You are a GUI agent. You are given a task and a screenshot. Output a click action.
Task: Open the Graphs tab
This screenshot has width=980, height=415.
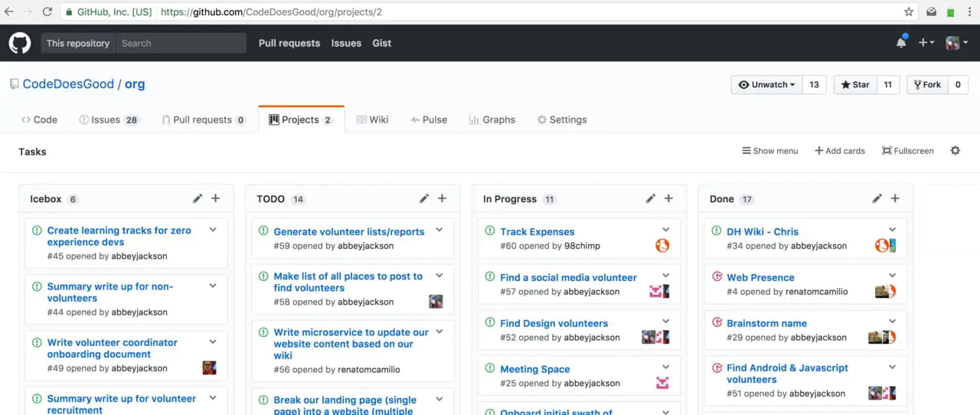pyautogui.click(x=493, y=119)
